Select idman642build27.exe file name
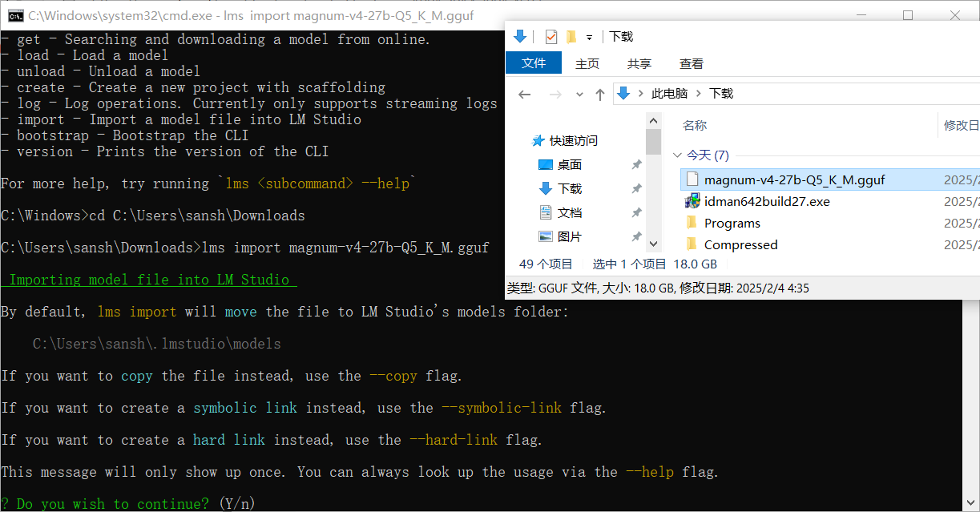 [x=767, y=201]
